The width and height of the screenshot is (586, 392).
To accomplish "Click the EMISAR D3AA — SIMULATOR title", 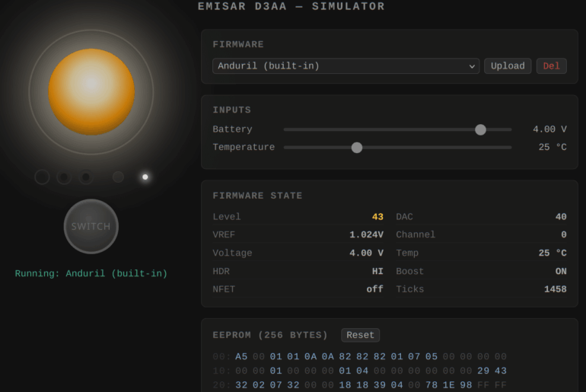I will point(291,6).
